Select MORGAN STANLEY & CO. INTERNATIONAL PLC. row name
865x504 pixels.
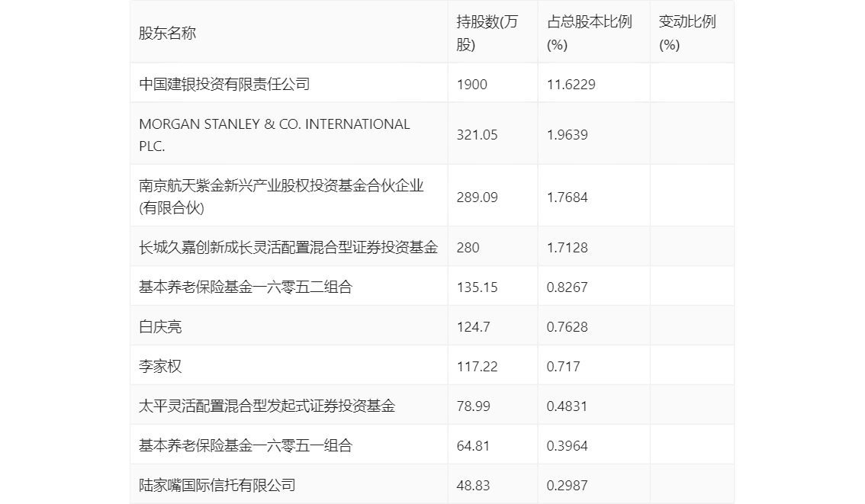274,135
